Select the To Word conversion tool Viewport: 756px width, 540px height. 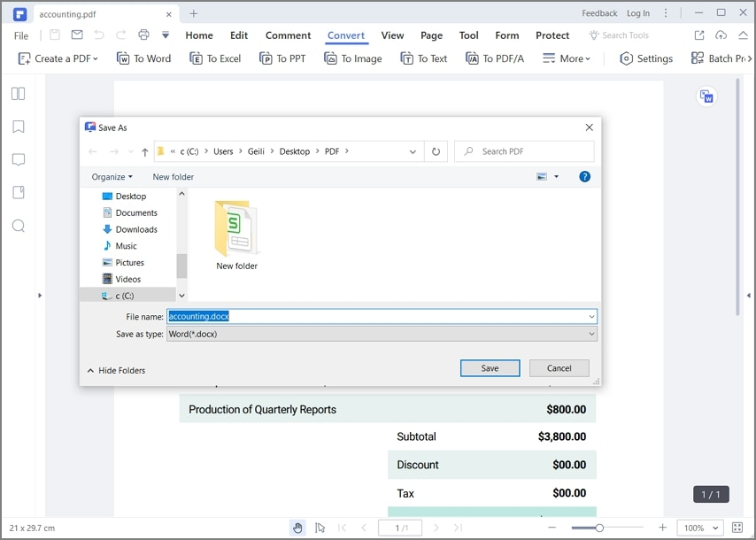tap(143, 58)
